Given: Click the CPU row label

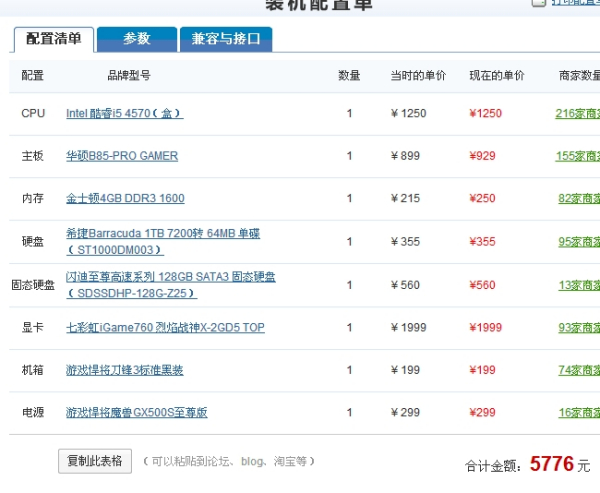Looking at the screenshot, I should tap(33, 113).
